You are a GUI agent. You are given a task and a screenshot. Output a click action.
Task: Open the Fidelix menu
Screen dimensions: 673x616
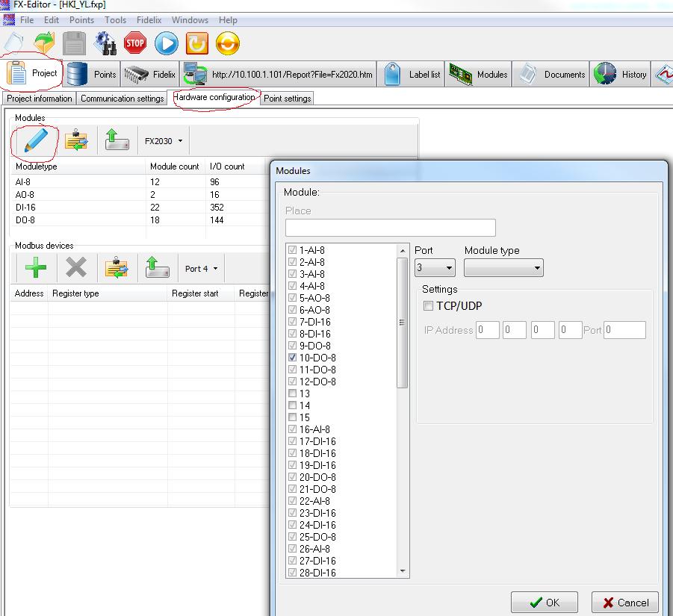[149, 19]
